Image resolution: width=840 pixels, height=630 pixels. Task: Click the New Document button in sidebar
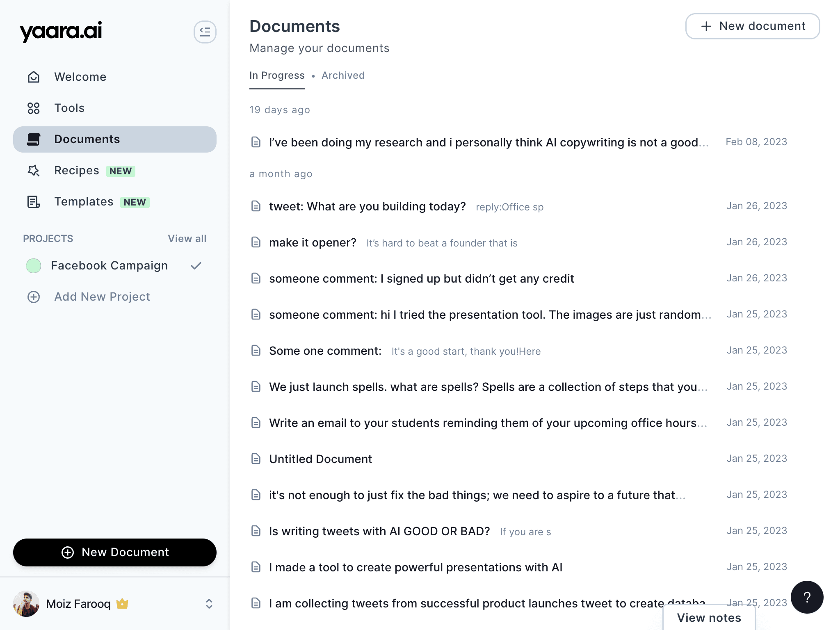114,552
